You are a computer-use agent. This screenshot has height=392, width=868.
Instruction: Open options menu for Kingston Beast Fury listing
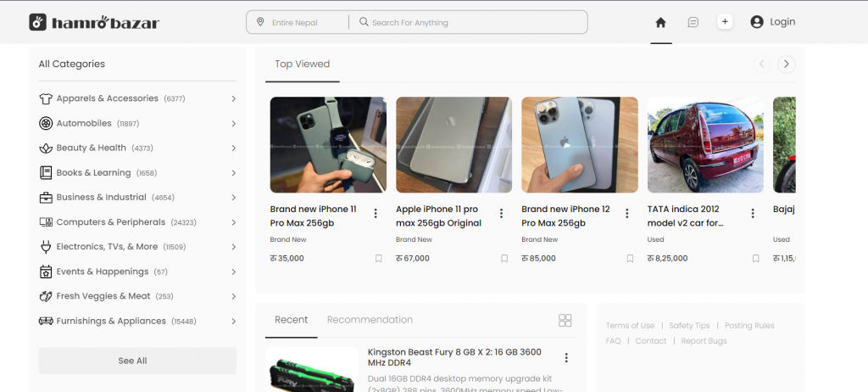tap(565, 357)
